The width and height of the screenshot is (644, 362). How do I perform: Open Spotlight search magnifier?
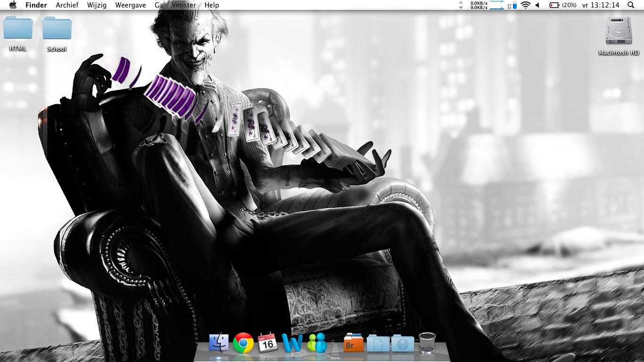pos(631,5)
